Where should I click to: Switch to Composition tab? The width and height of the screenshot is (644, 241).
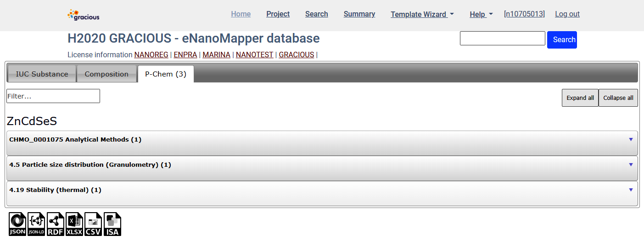[106, 74]
